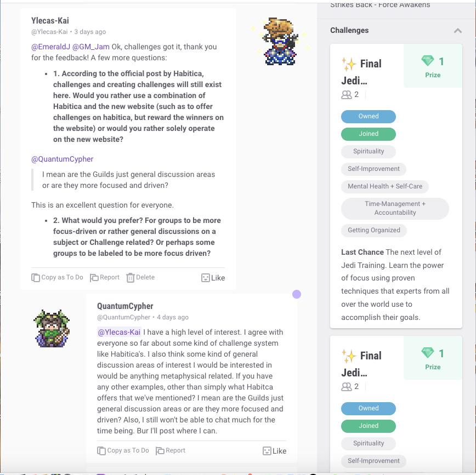Click the Delete trash icon on Ylecas-Kai's post

coord(130,278)
